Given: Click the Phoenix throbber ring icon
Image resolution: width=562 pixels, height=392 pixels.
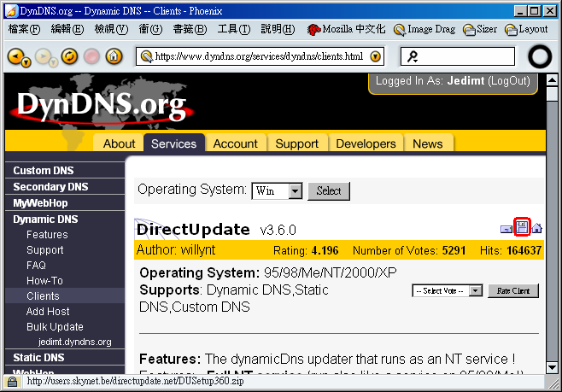Looking at the screenshot, I should pyautogui.click(x=540, y=56).
